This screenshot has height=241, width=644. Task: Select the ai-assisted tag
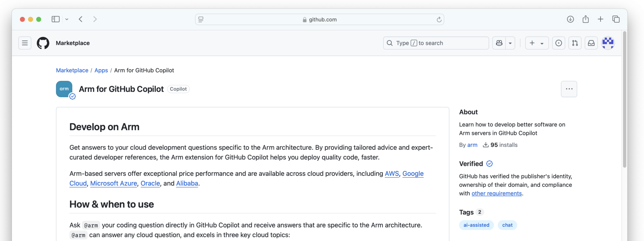(x=476, y=225)
